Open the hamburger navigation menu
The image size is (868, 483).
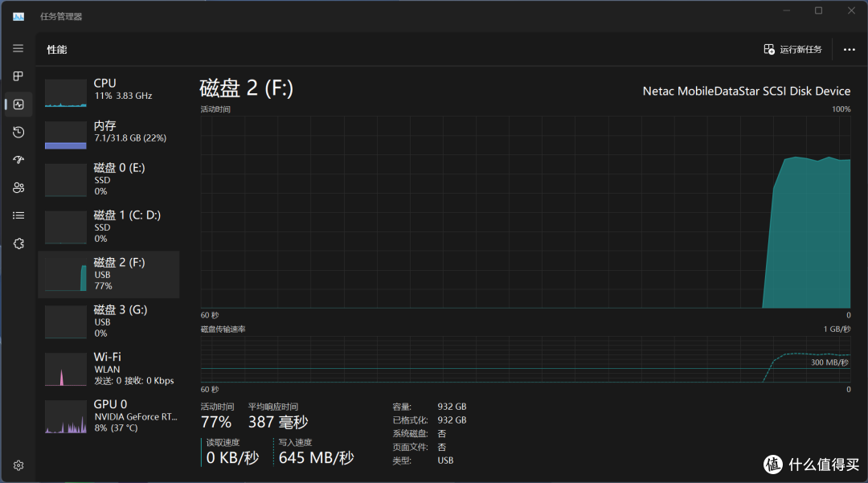pos(18,49)
